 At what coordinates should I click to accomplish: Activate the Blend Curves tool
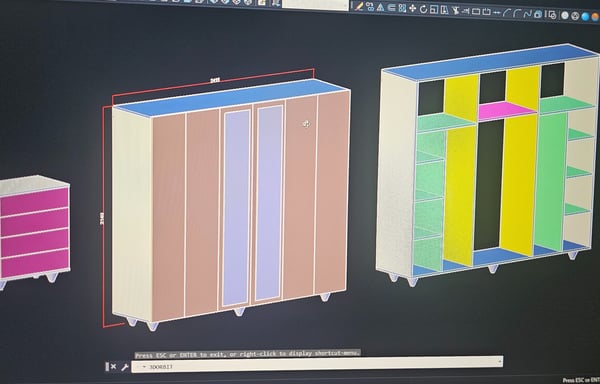click(x=528, y=14)
